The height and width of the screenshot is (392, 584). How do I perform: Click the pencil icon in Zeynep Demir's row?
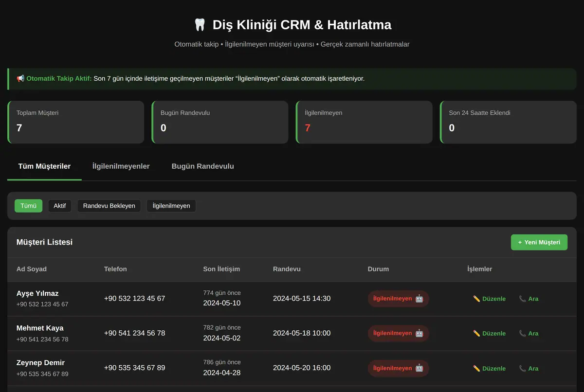point(476,368)
